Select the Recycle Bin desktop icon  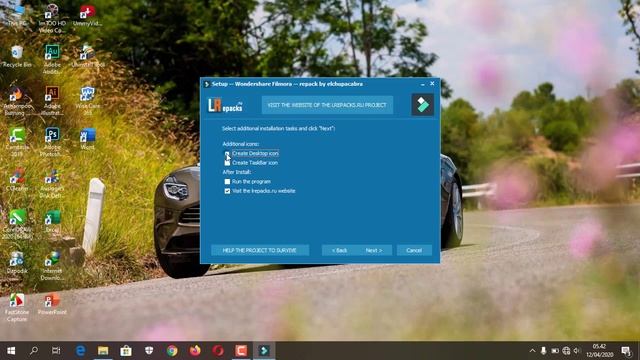[x=17, y=56]
